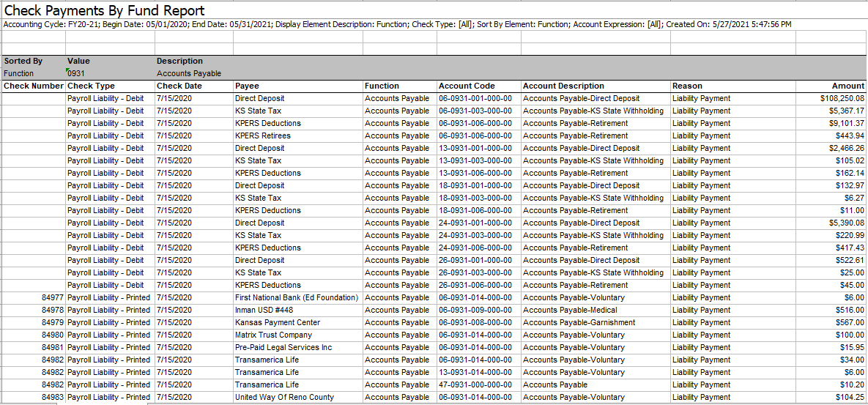The image size is (868, 405).
Task: Click the $522.61 amount cell
Action: pos(831,260)
